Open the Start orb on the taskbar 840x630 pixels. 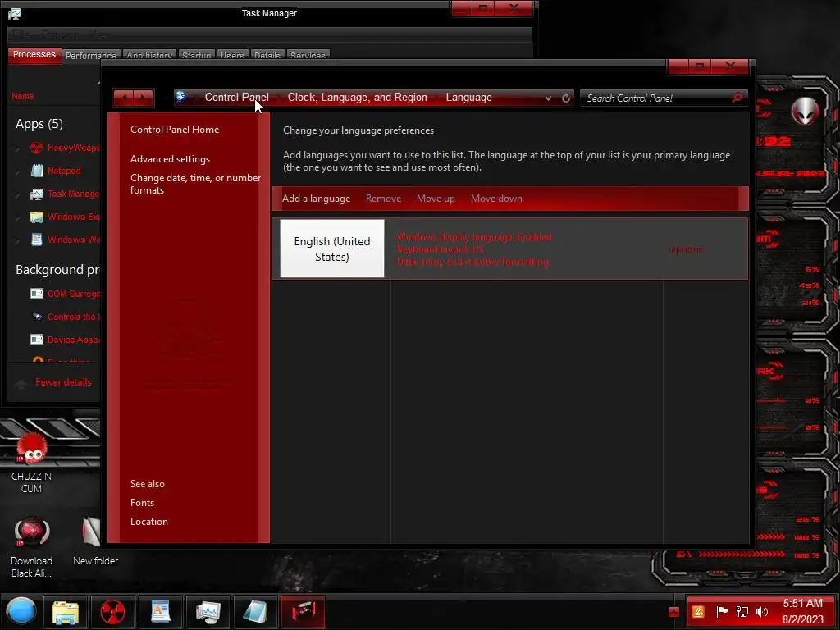[x=21, y=611]
